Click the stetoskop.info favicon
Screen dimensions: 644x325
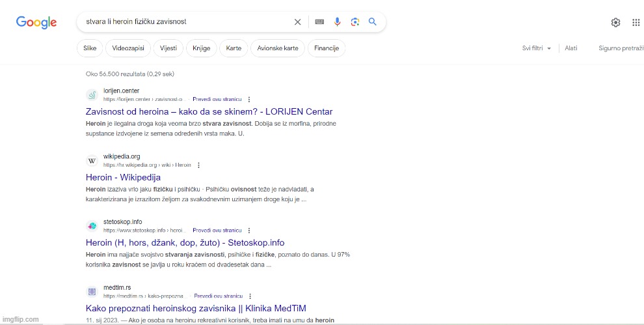click(x=92, y=226)
